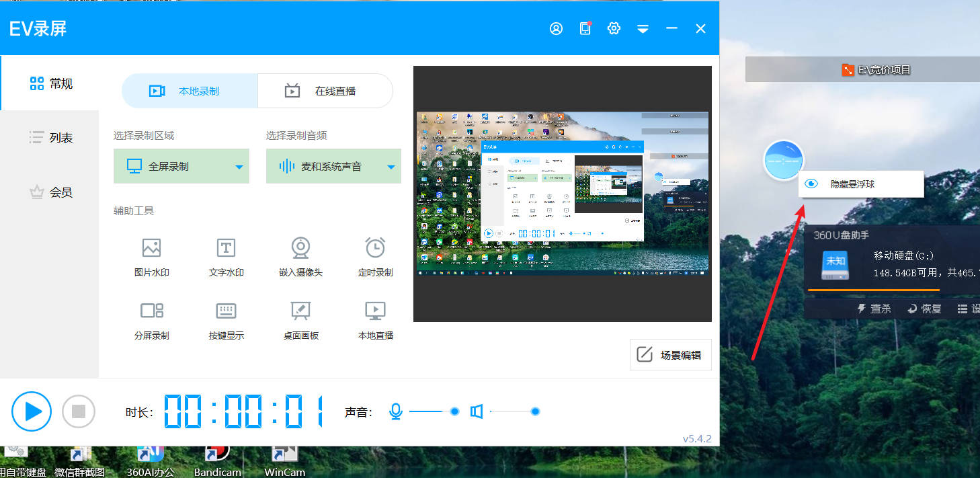The image size is (980, 478).
Task: Open the settings gear in title bar
Action: 614,28
